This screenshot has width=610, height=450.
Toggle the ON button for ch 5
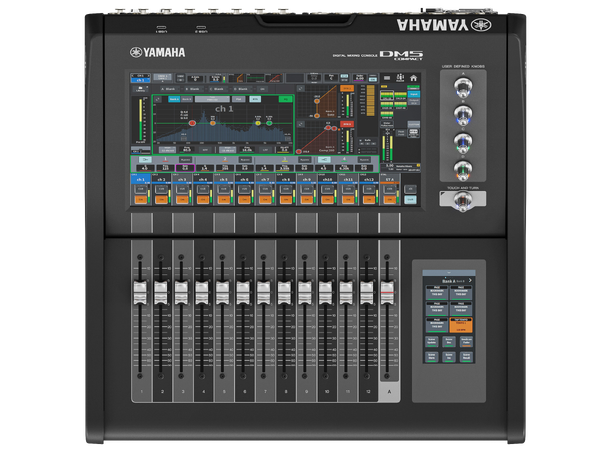point(223,199)
